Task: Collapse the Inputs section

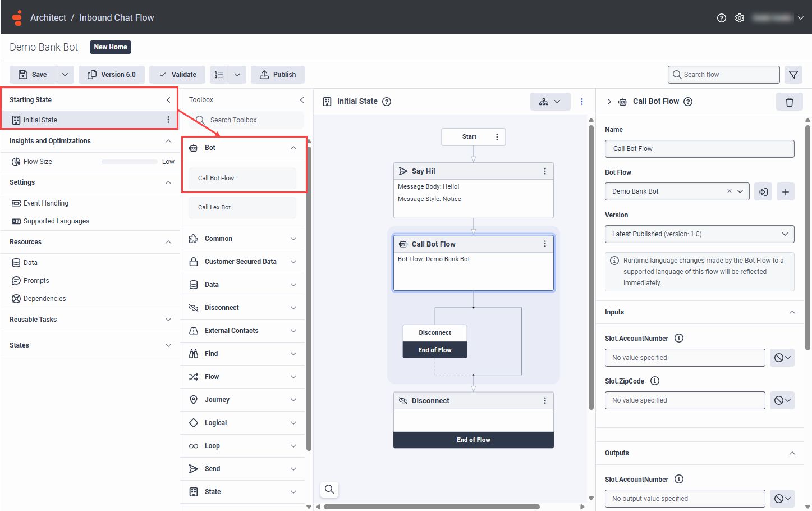Action: click(x=792, y=312)
